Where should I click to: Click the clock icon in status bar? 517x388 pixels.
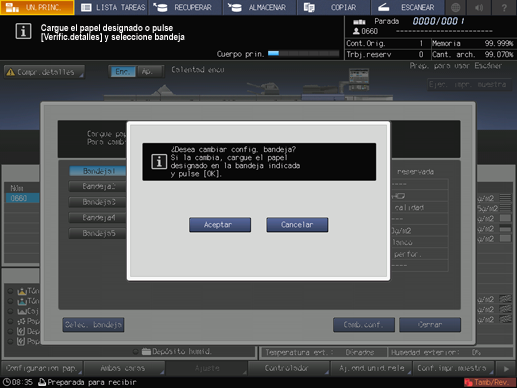click(x=6, y=382)
